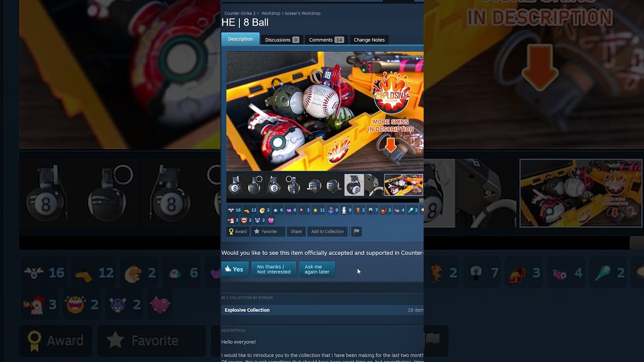
Task: Select the fifth thumbnail, grenade top view
Action: click(314, 185)
